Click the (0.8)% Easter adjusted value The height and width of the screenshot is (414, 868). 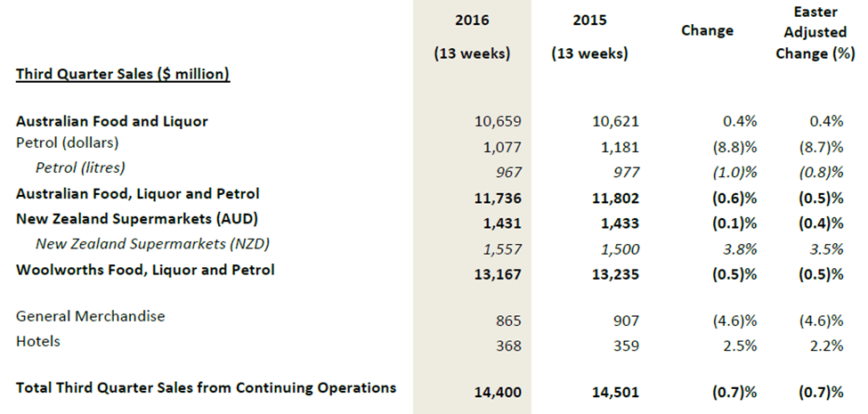point(821,172)
